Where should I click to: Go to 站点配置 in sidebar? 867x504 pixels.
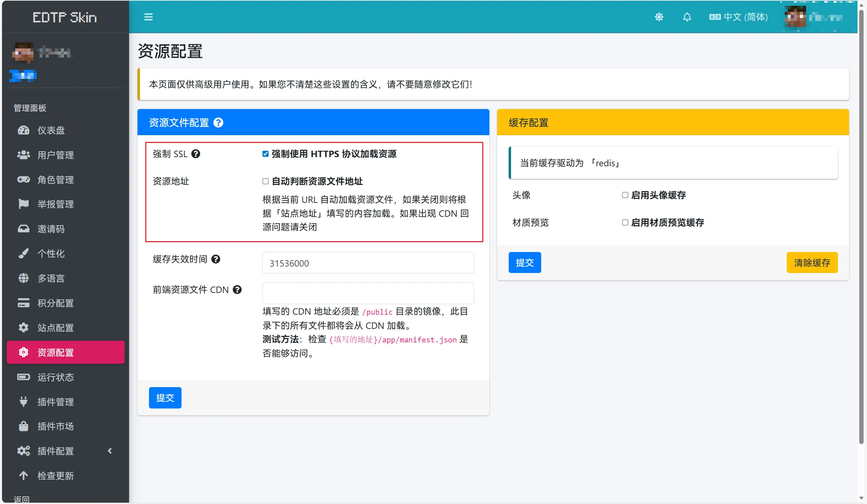tap(56, 328)
